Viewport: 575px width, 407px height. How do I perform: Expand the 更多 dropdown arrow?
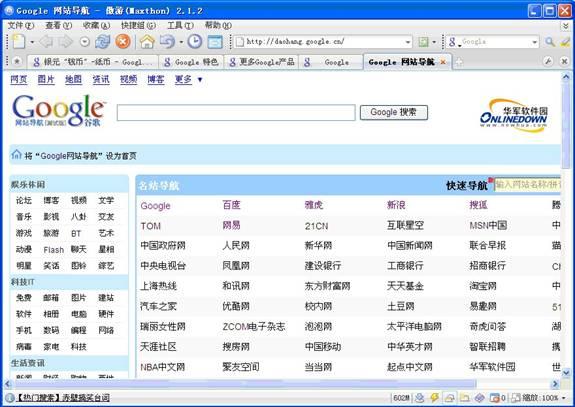pyautogui.click(x=200, y=80)
